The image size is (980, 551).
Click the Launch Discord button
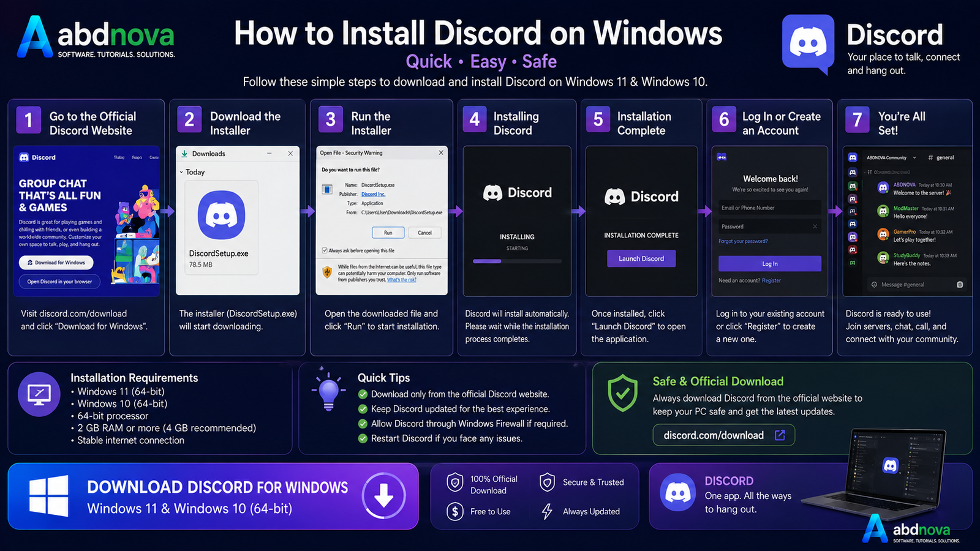coord(641,258)
